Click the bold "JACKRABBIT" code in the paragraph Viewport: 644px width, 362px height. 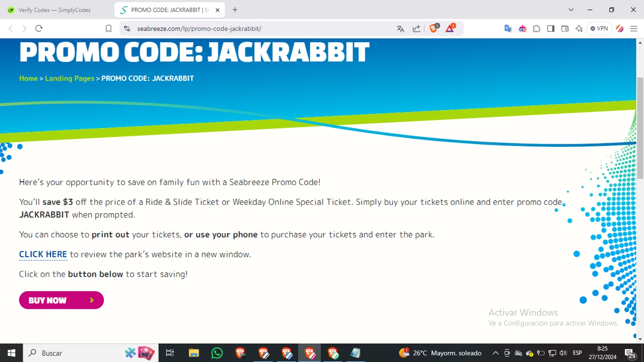click(44, 215)
